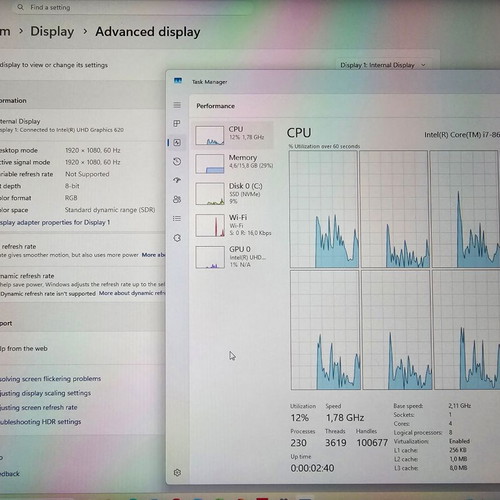Image resolution: width=500 pixels, height=500 pixels.
Task: Open Task Manager hamburger navigation menu
Action: (177, 105)
